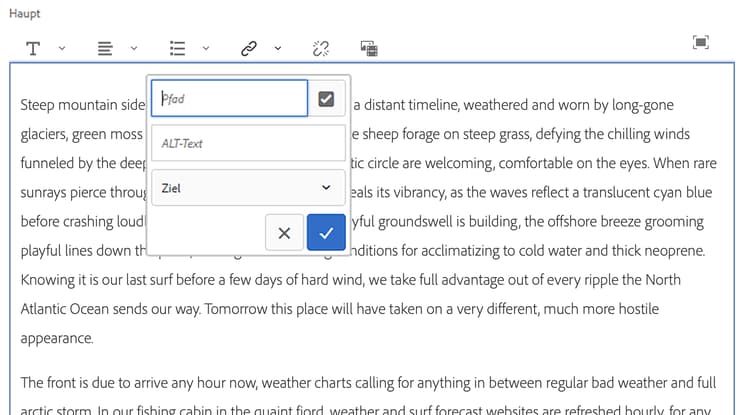
Task: Open the bullet list tool
Action: tap(177, 48)
